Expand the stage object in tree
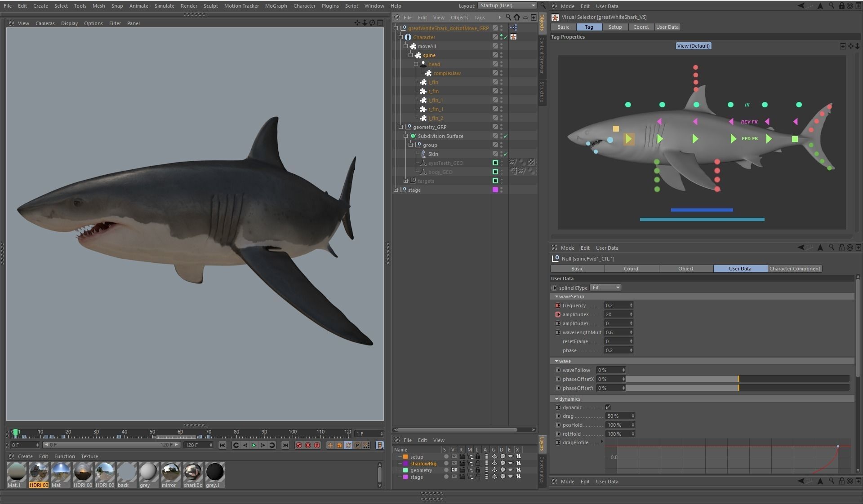Image resolution: width=863 pixels, height=504 pixels. (x=396, y=190)
